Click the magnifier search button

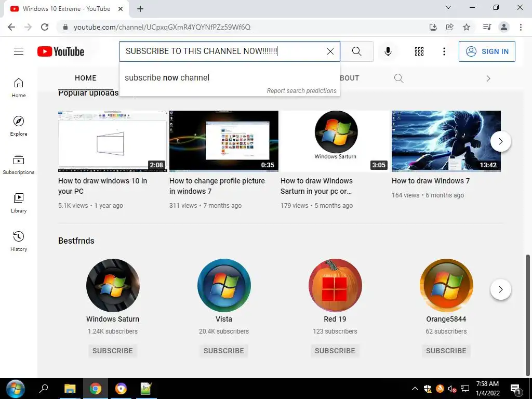click(356, 51)
